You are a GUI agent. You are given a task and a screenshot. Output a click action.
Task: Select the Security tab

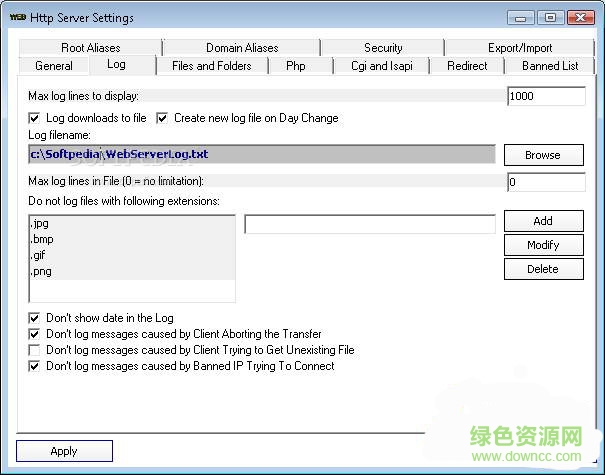[383, 47]
